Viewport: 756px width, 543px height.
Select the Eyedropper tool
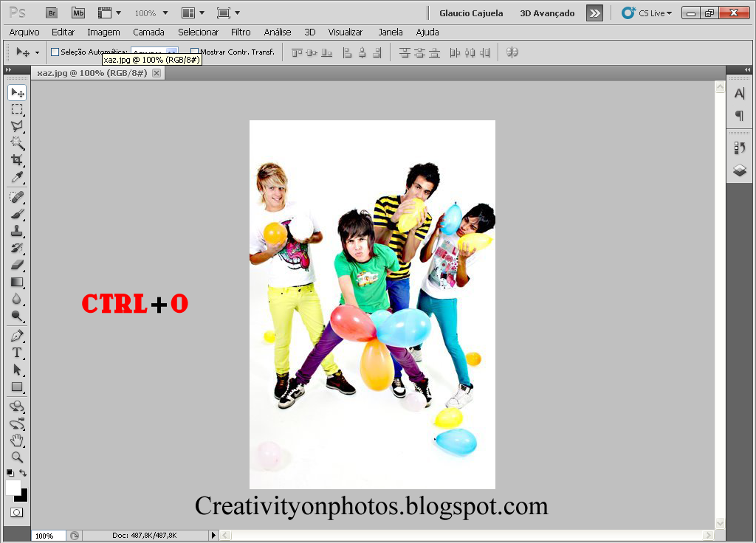[x=17, y=177]
